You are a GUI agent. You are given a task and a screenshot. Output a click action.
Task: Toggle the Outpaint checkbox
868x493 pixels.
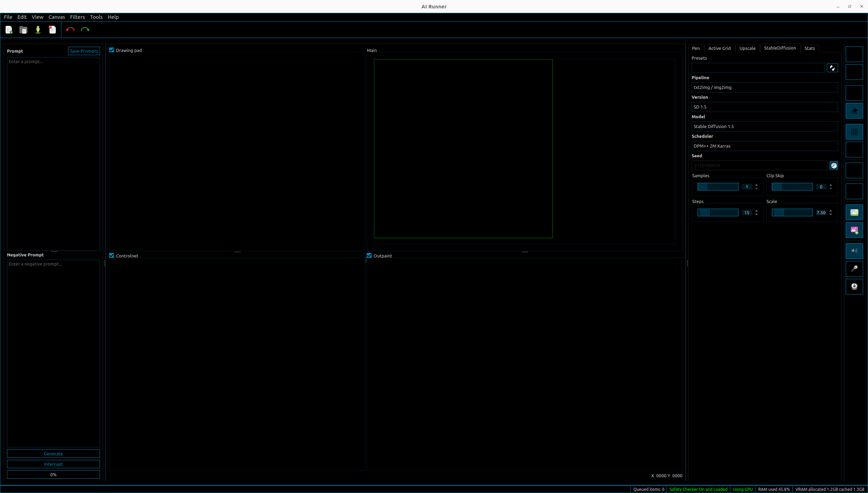370,255
